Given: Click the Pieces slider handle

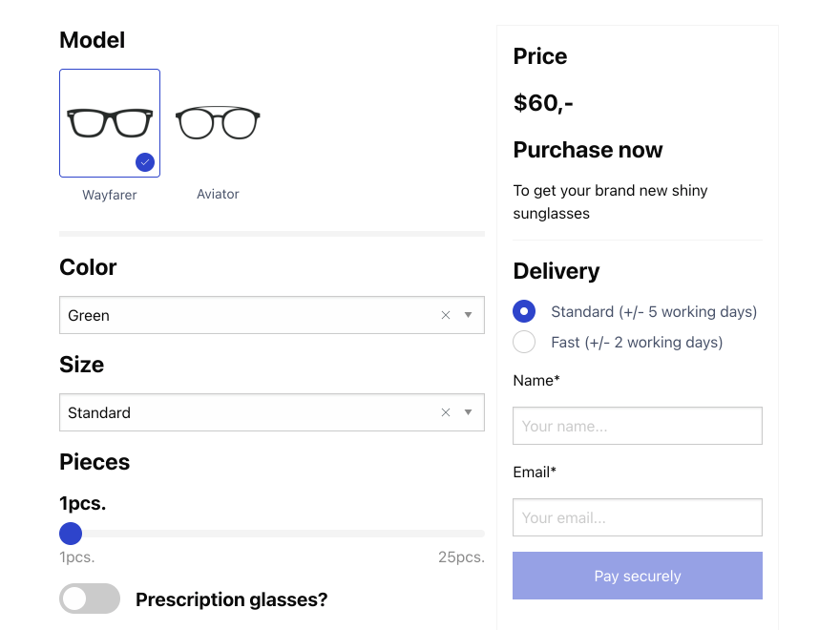Looking at the screenshot, I should pos(71,534).
